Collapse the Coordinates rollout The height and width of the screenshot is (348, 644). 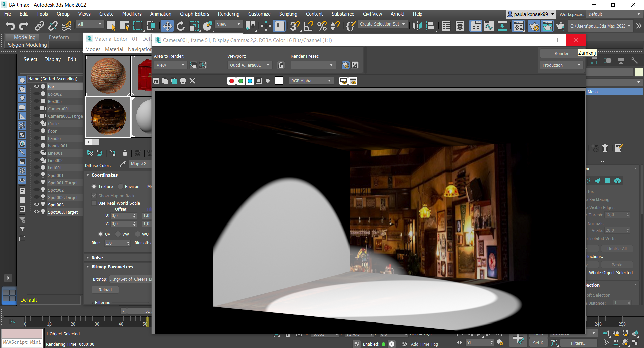88,175
